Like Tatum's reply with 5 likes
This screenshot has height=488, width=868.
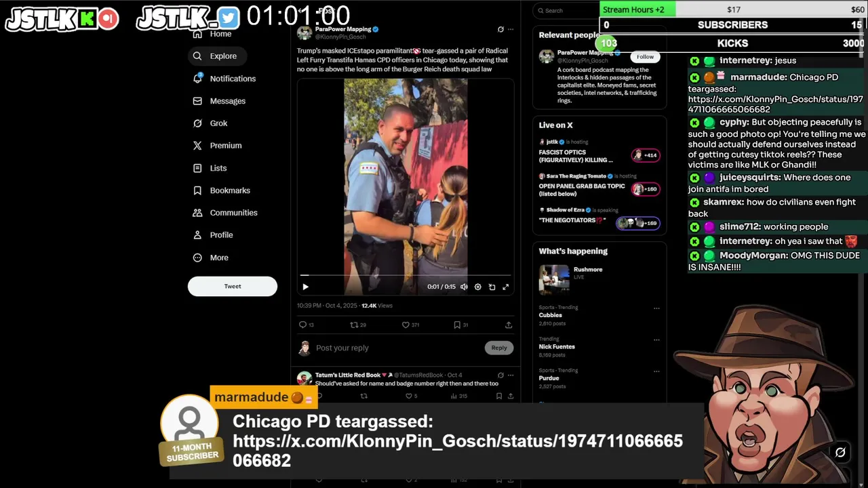click(x=411, y=396)
